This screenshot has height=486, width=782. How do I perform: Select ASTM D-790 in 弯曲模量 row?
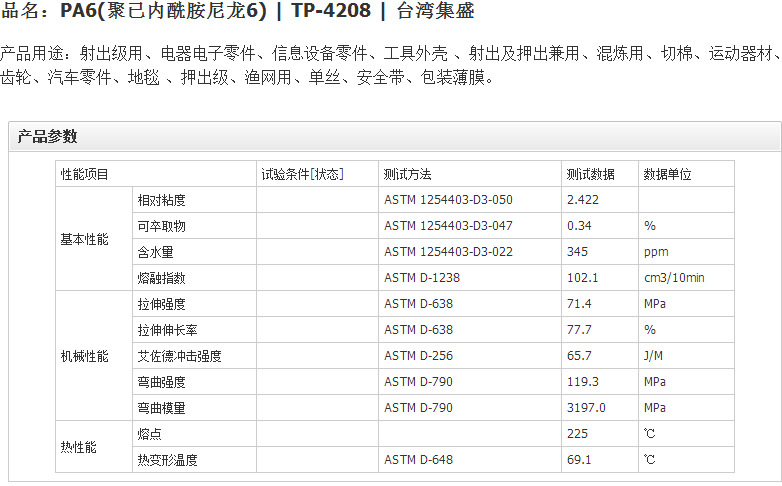click(418, 407)
